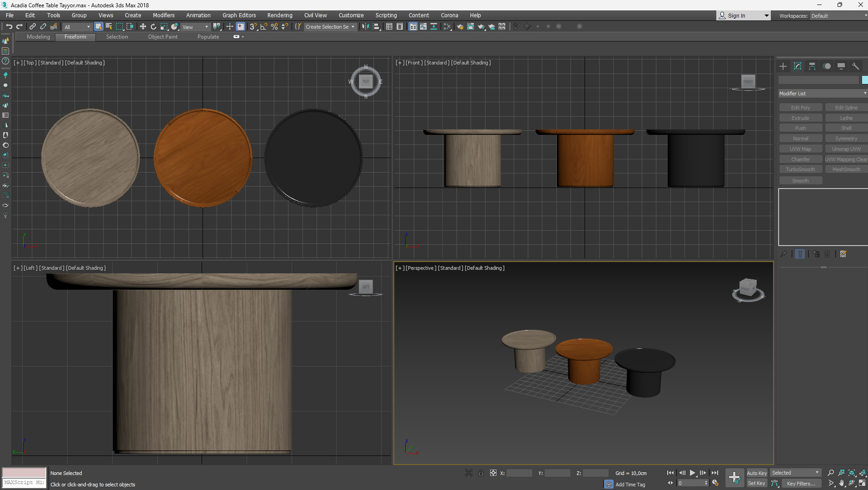Open the Display panel tab
The width and height of the screenshot is (868, 490).
841,66
